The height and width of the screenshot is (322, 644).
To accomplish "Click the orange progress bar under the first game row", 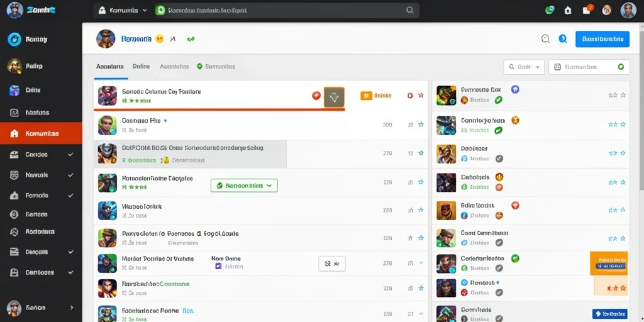I will tap(219, 109).
